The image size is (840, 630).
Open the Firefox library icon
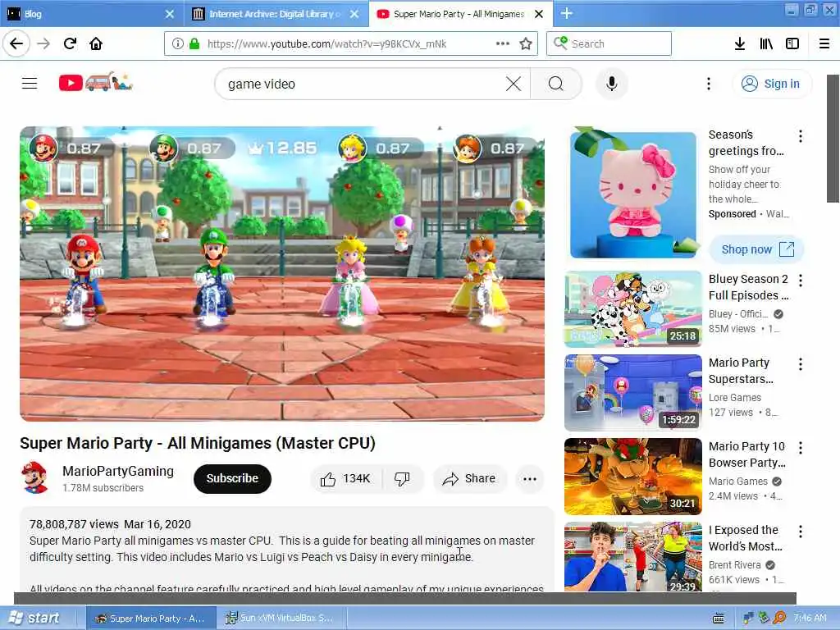click(766, 43)
